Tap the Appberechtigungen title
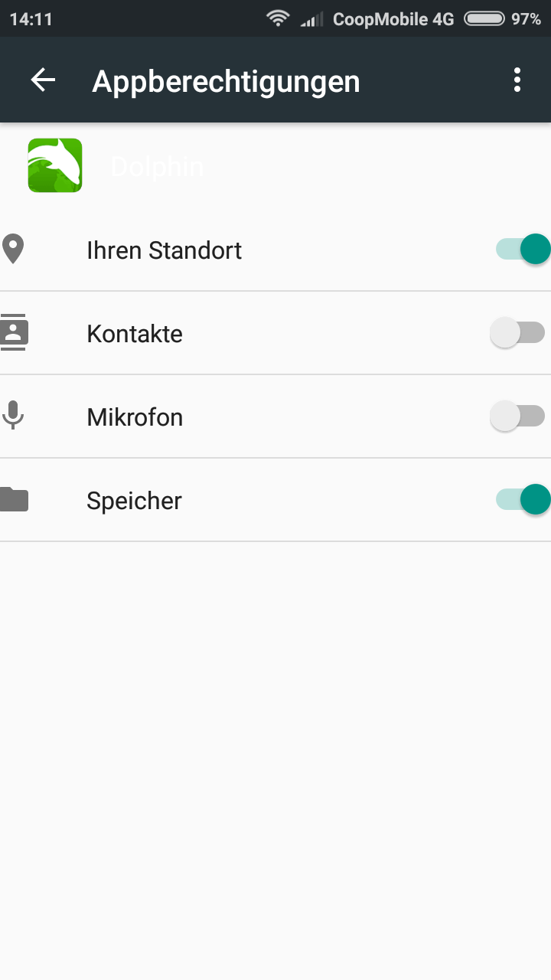The image size is (551, 980). [226, 81]
